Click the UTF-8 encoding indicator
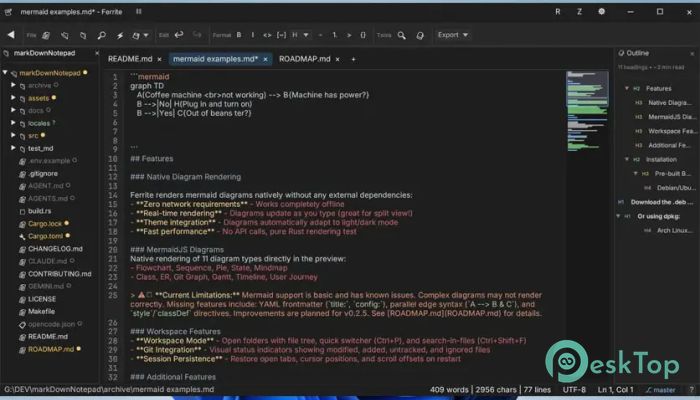The width and height of the screenshot is (700, 400). click(574, 390)
